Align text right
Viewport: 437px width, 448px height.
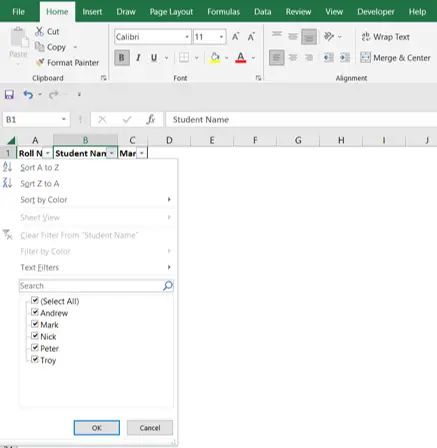click(309, 58)
